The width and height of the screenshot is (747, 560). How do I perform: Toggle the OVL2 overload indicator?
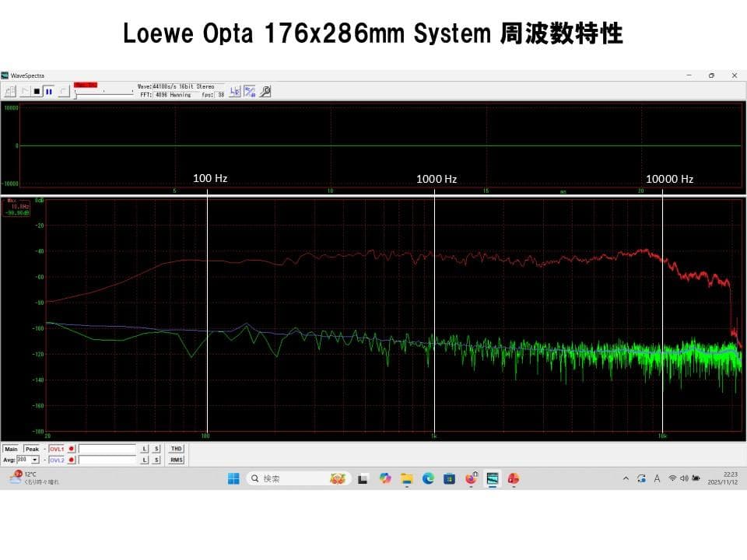(x=72, y=460)
